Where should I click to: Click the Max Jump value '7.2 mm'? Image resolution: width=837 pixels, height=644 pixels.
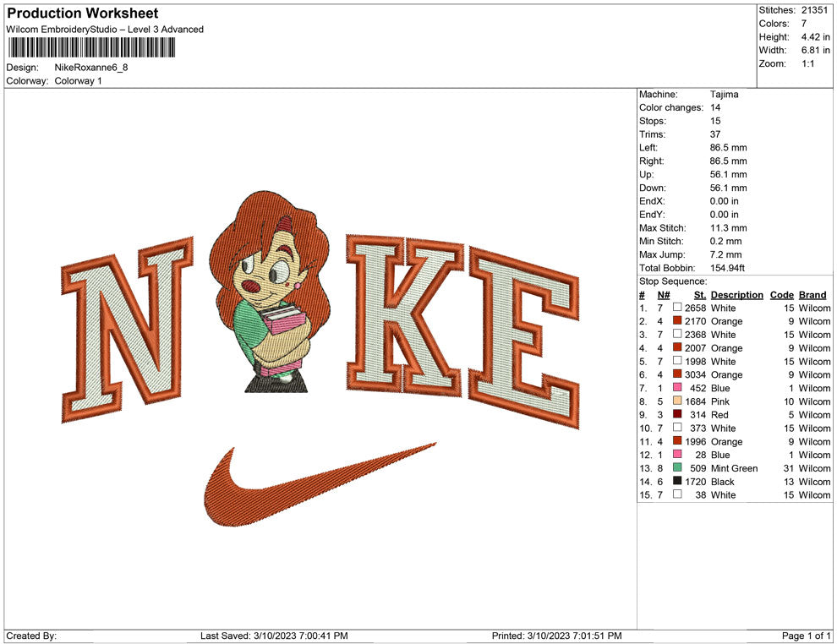[726, 254]
